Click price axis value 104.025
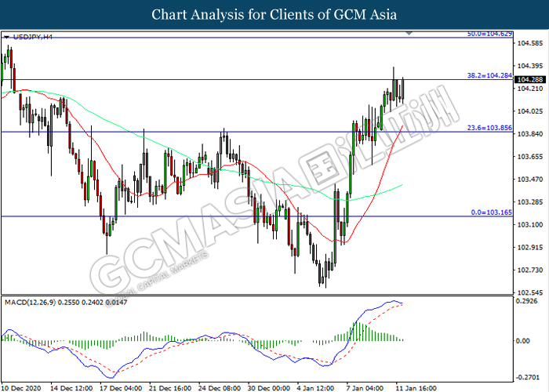 [x=529, y=111]
